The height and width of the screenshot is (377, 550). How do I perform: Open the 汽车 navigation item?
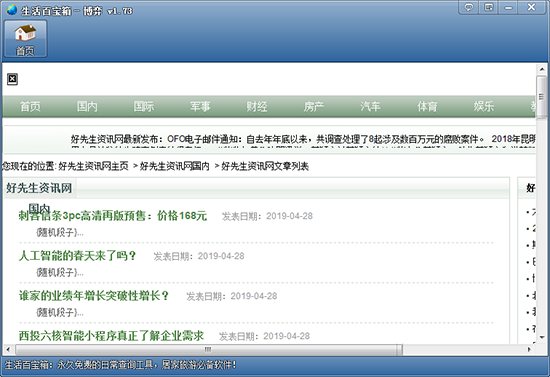(370, 106)
